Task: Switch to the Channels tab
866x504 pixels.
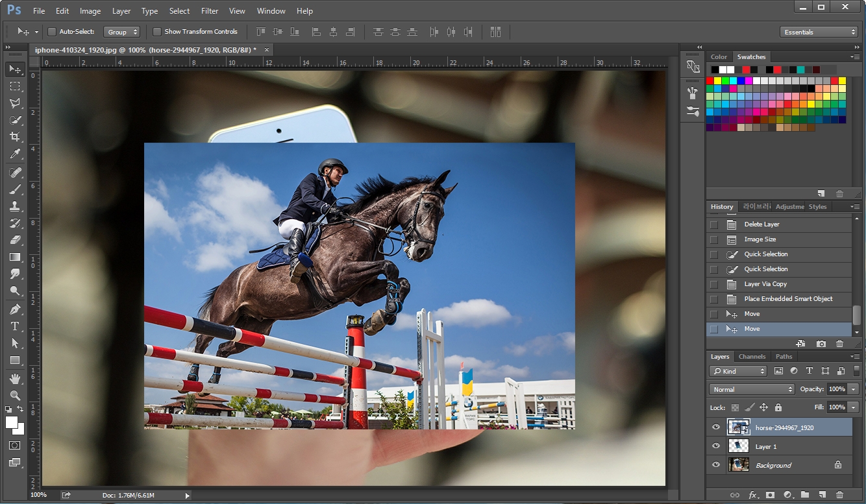Action: pyautogui.click(x=752, y=356)
